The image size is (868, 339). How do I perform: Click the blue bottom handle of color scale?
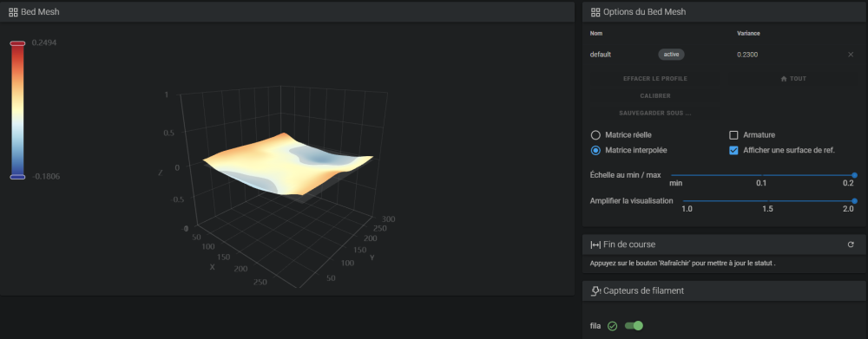tap(17, 176)
